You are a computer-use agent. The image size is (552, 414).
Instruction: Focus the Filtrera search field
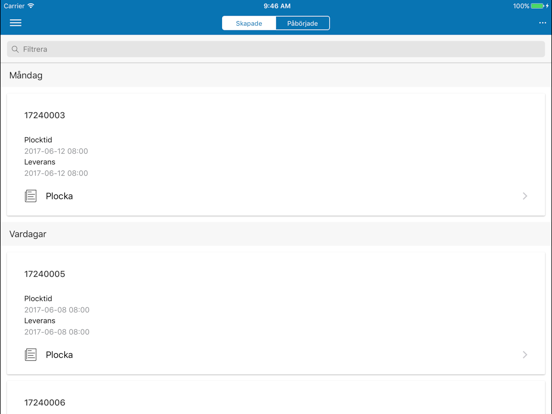pos(276,49)
